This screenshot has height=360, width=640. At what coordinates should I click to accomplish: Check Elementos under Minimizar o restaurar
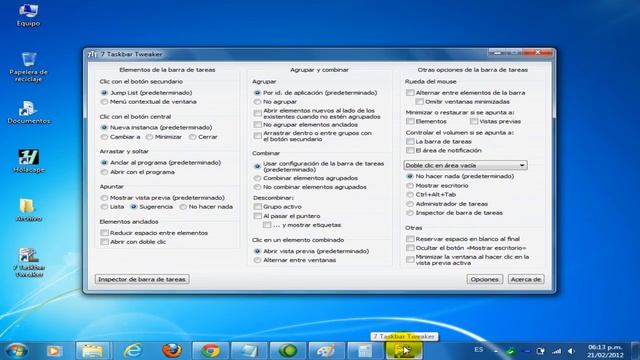[x=427, y=121]
